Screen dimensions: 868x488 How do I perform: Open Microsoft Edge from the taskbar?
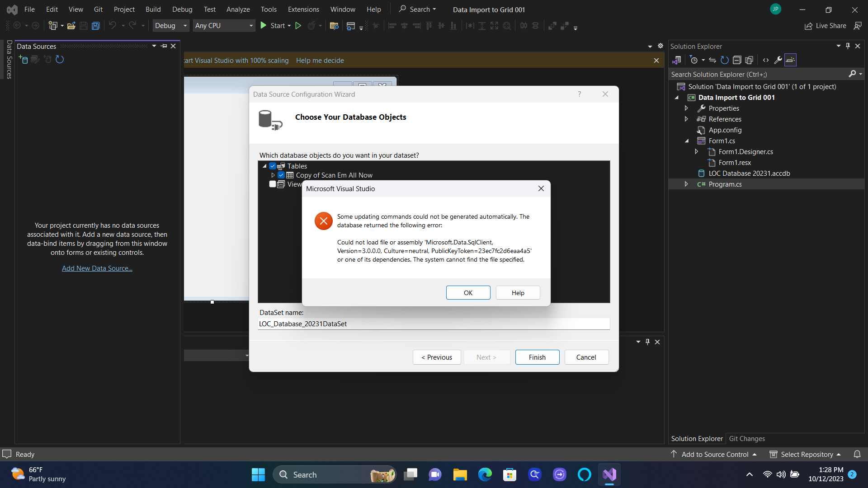(485, 475)
